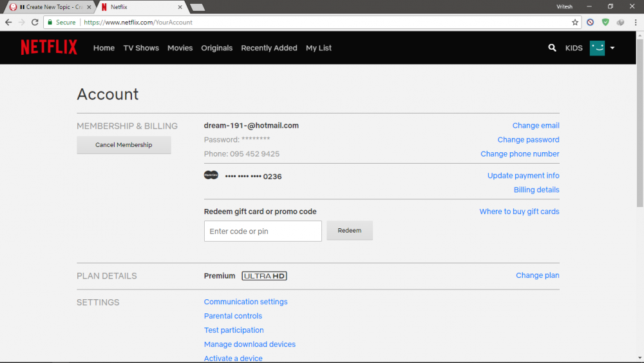Open Billing details link
The width and height of the screenshot is (644, 363).
[536, 190]
